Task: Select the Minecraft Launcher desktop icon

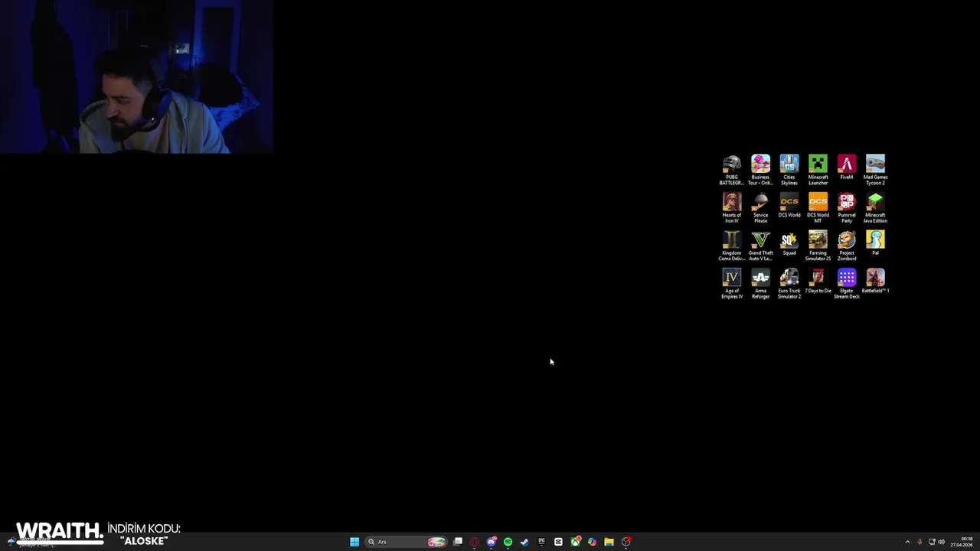Action: pyautogui.click(x=818, y=170)
